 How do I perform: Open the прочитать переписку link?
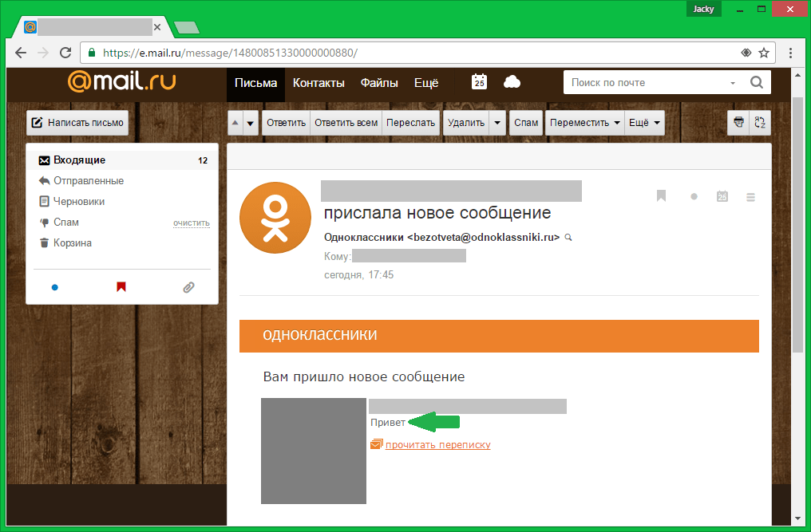437,444
